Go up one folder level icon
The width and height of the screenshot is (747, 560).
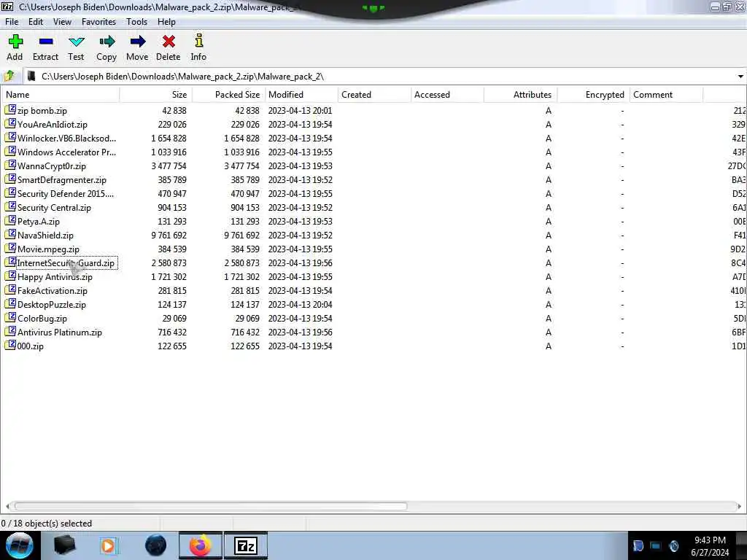click(x=9, y=76)
